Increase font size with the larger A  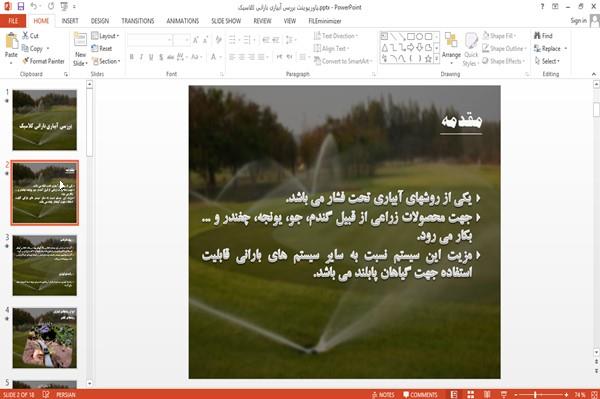click(196, 40)
